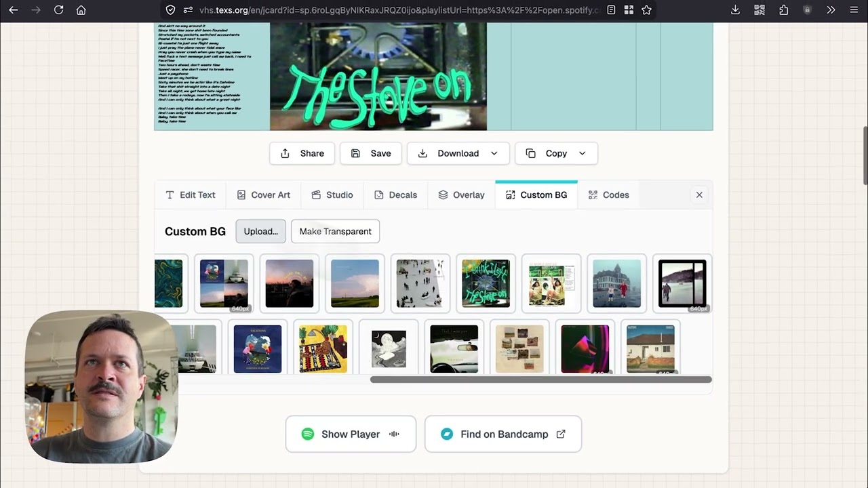Image resolution: width=868 pixels, height=488 pixels.
Task: Click the J-card cover preview image
Action: click(x=378, y=76)
